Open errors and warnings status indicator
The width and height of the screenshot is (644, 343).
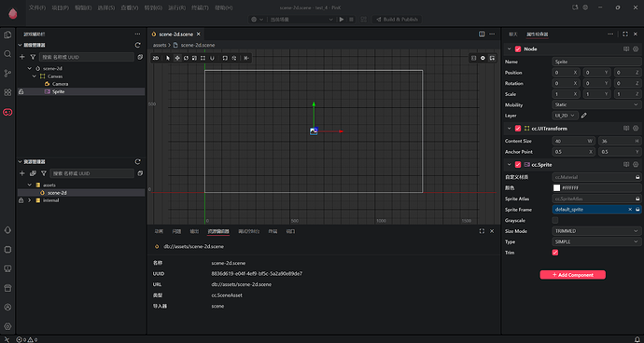click(x=27, y=339)
